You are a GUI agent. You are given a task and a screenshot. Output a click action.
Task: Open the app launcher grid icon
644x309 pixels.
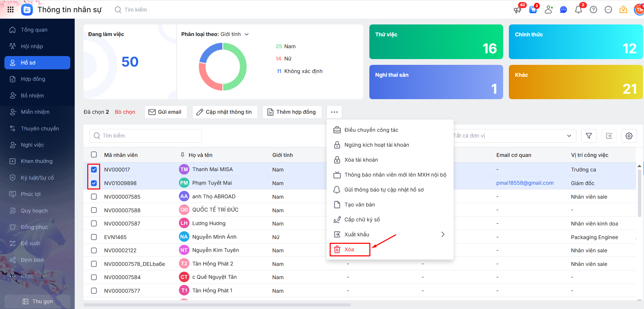[11, 10]
